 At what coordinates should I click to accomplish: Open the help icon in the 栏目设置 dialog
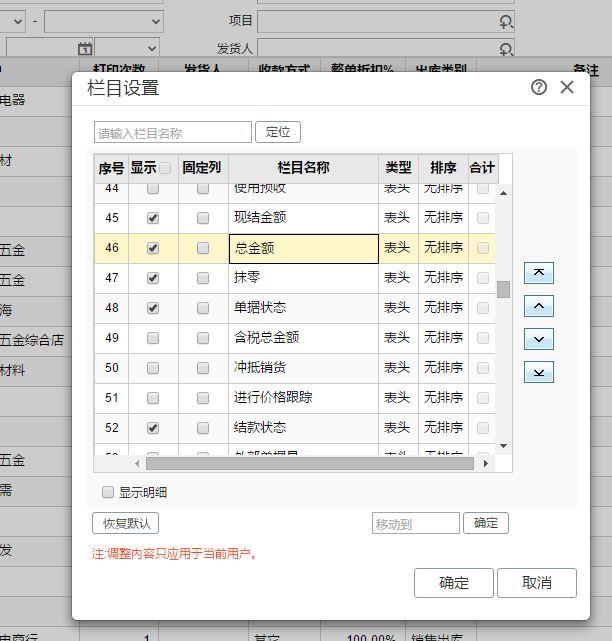[x=538, y=87]
